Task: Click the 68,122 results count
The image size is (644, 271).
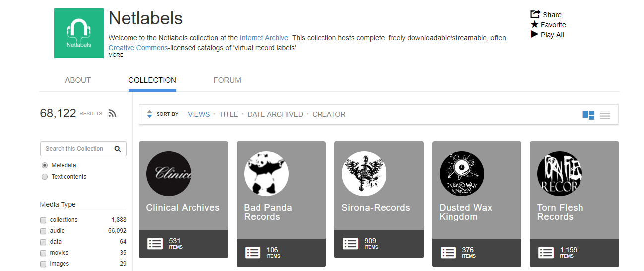Action: (58, 113)
